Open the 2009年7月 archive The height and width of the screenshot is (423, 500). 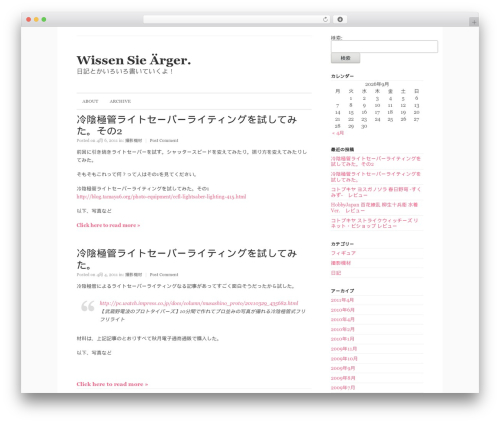point(343,388)
